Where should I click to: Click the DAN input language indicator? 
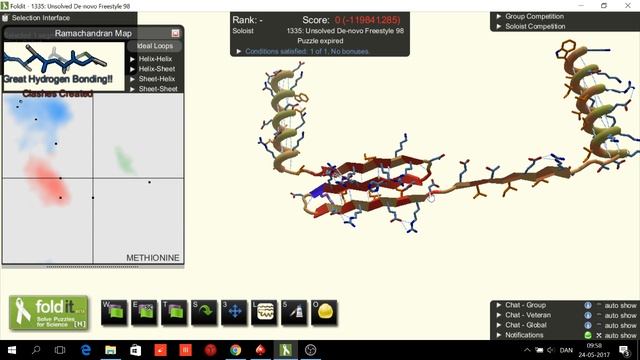(x=566, y=350)
